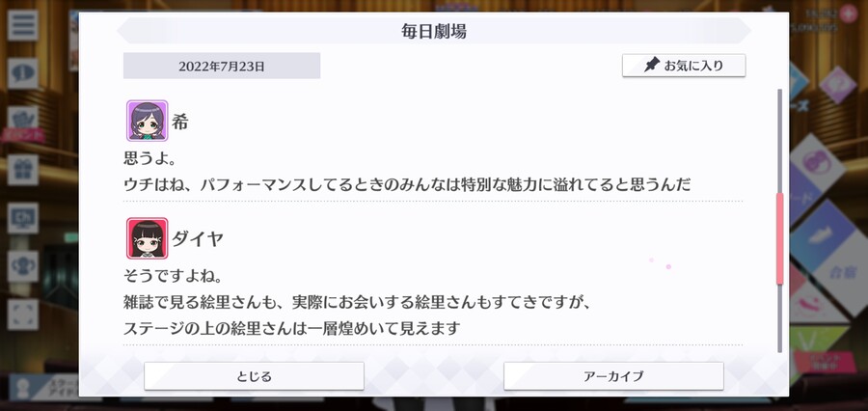Tap the 毎日劇場 title header
This screenshot has height=411, width=868.
(433, 31)
